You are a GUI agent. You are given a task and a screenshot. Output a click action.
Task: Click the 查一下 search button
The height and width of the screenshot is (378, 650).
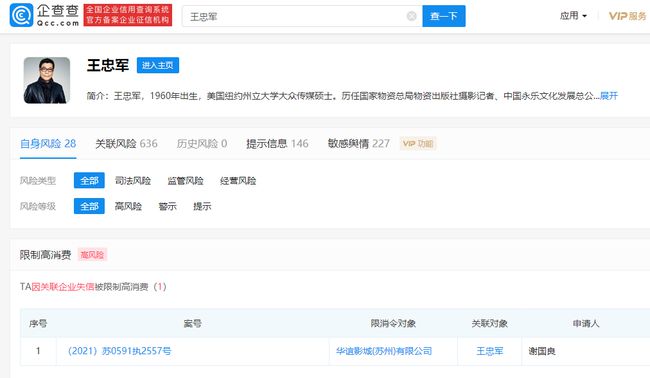(x=444, y=16)
